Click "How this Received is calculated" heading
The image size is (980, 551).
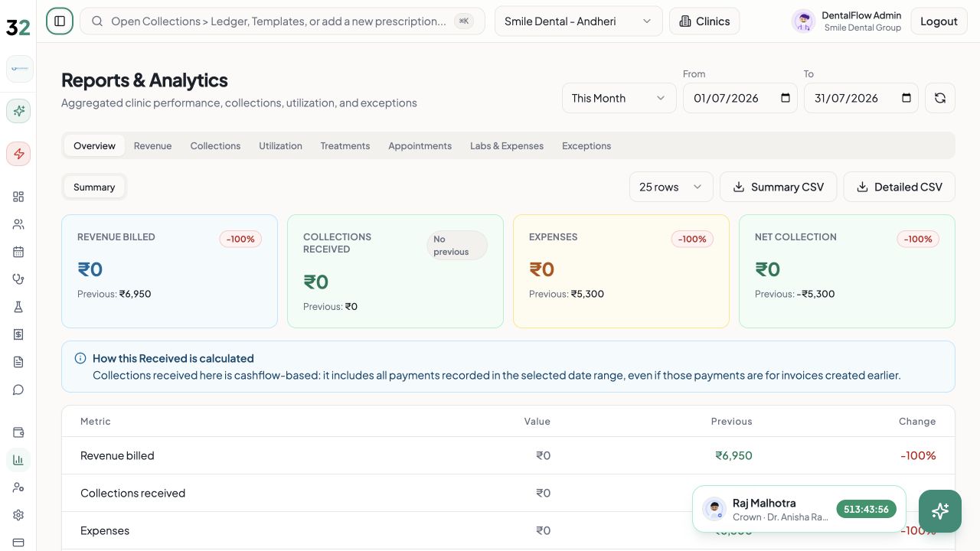(173, 358)
